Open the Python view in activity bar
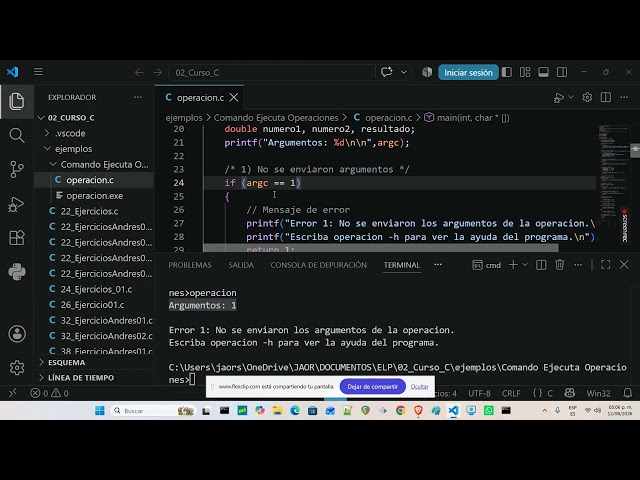 coord(17,272)
